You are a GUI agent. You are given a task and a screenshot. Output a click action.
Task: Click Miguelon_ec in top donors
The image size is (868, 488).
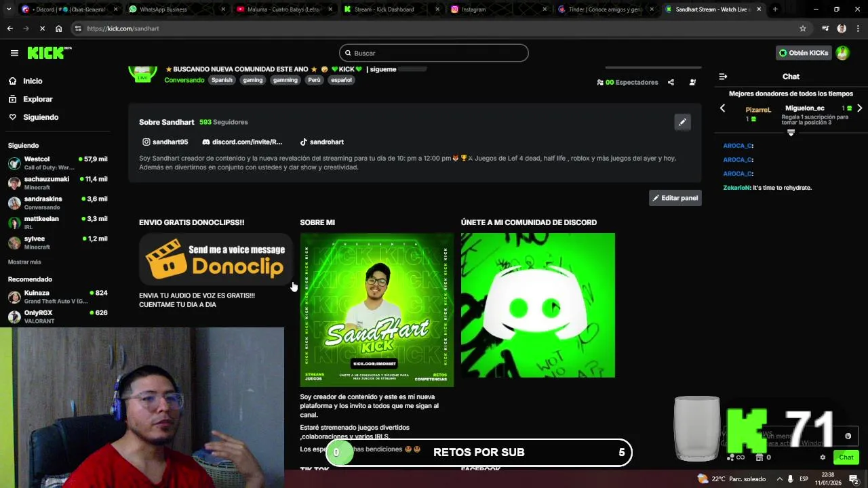(805, 108)
